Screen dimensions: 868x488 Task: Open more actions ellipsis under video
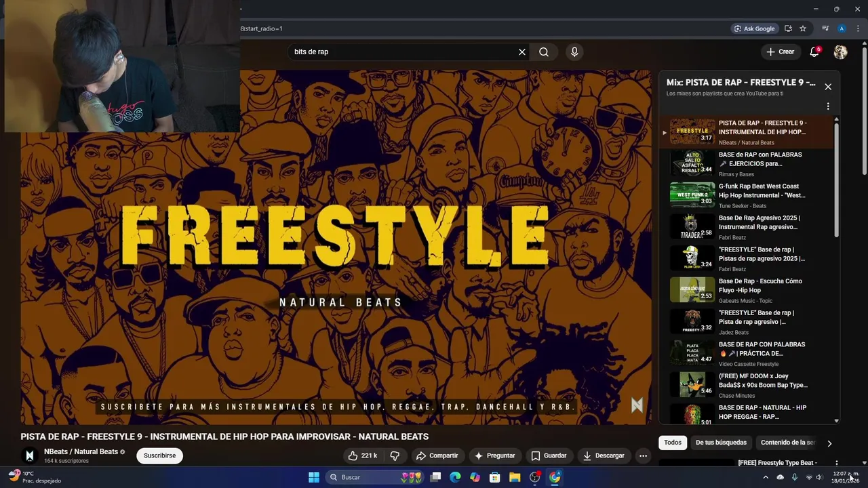tap(643, 455)
